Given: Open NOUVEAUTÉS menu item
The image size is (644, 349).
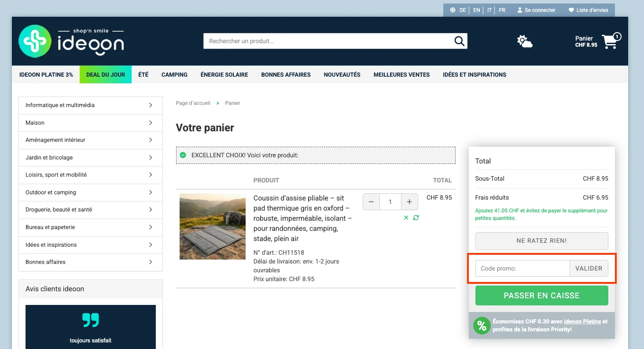Looking at the screenshot, I should pos(342,74).
